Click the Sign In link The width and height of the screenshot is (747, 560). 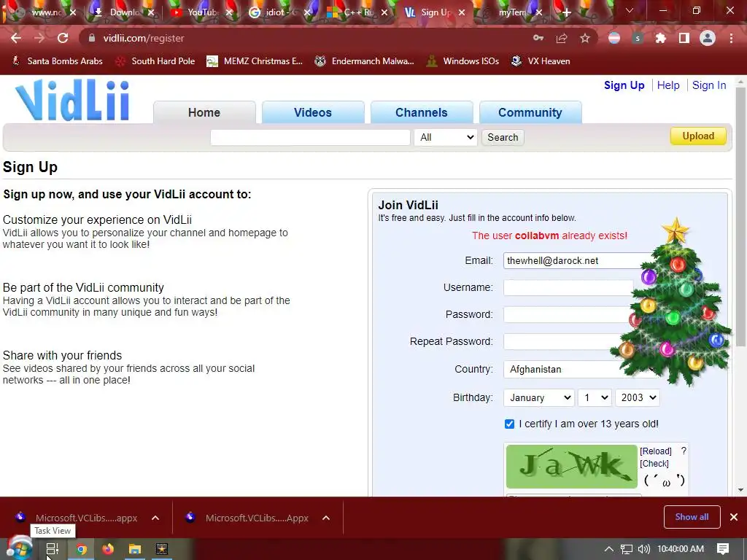tap(709, 85)
